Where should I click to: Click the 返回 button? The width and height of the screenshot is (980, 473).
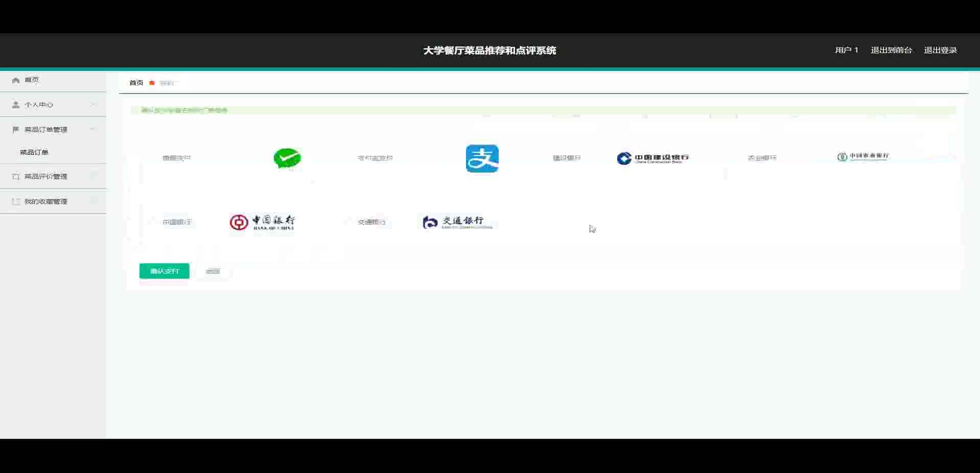pos(213,271)
